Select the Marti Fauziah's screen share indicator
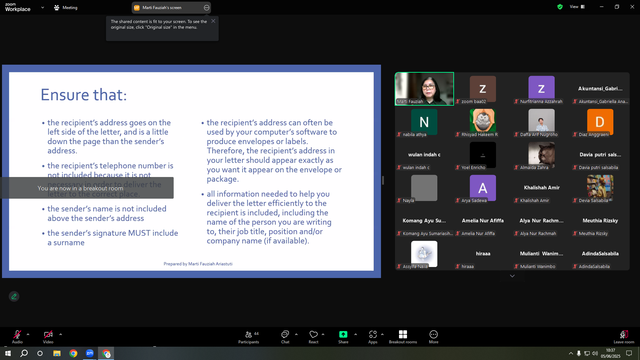This screenshot has width=640, height=360. pyautogui.click(x=171, y=7)
